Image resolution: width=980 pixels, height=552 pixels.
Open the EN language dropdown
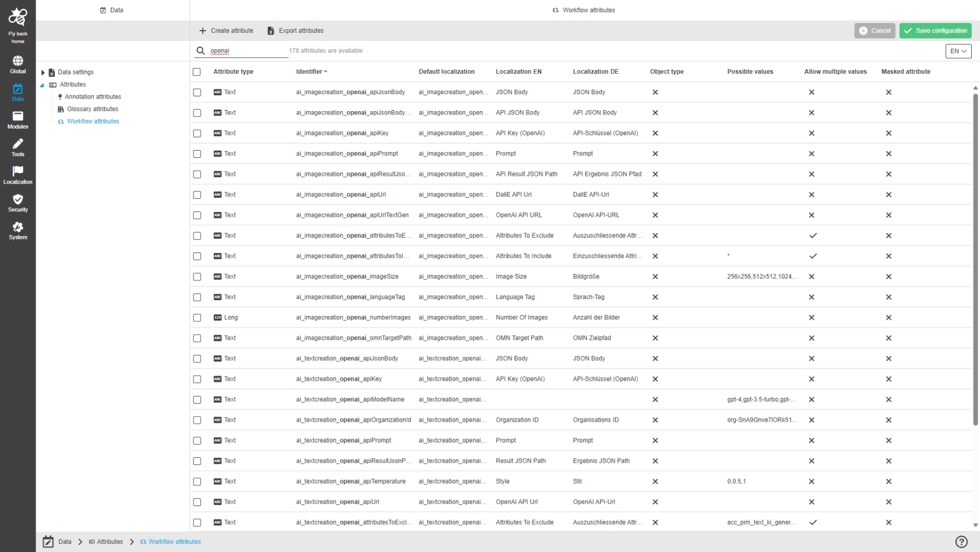(958, 51)
